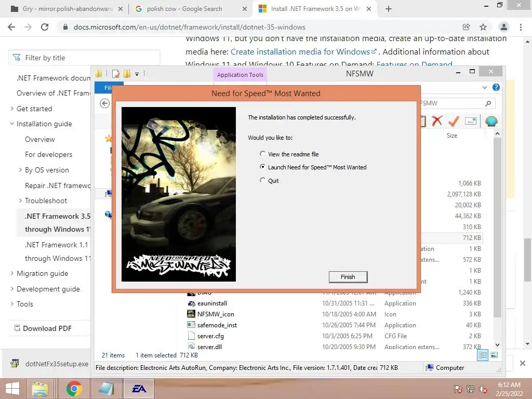The image size is (532, 399).
Task: Switch Explorer to large thumbnails view icon
Action: click(x=494, y=355)
